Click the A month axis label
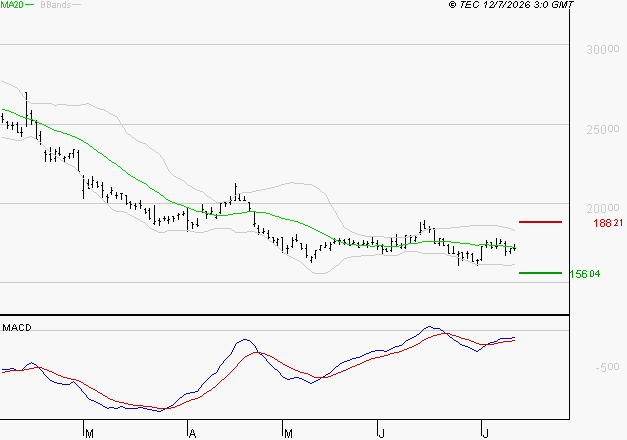 point(192,434)
